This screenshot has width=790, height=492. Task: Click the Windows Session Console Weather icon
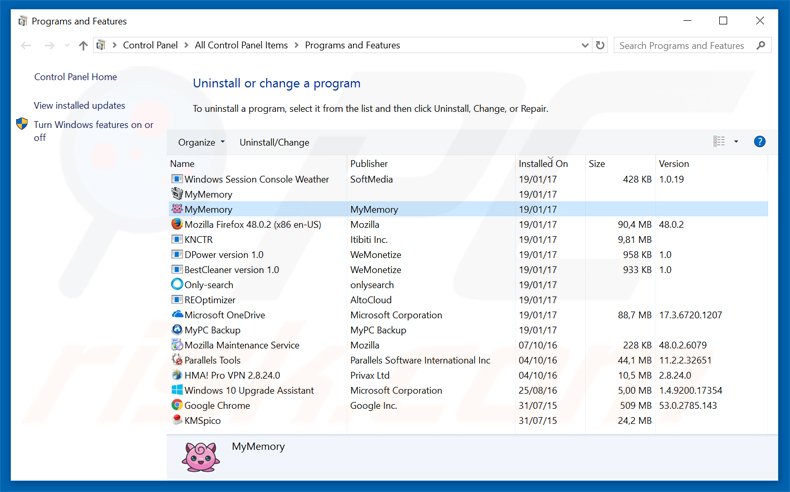(x=176, y=179)
